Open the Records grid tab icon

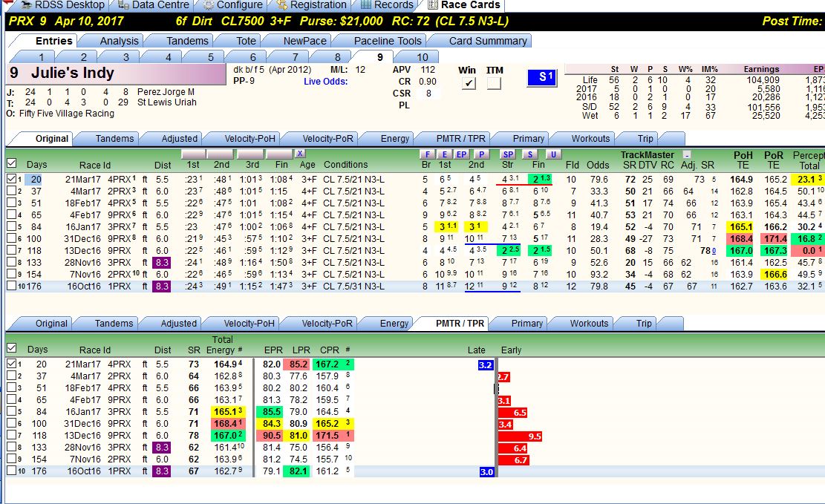(365, 4)
